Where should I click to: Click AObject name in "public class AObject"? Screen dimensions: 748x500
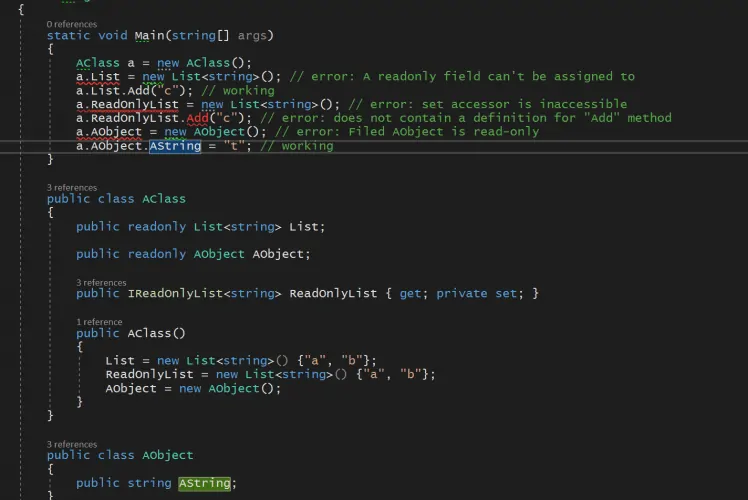click(x=167, y=455)
